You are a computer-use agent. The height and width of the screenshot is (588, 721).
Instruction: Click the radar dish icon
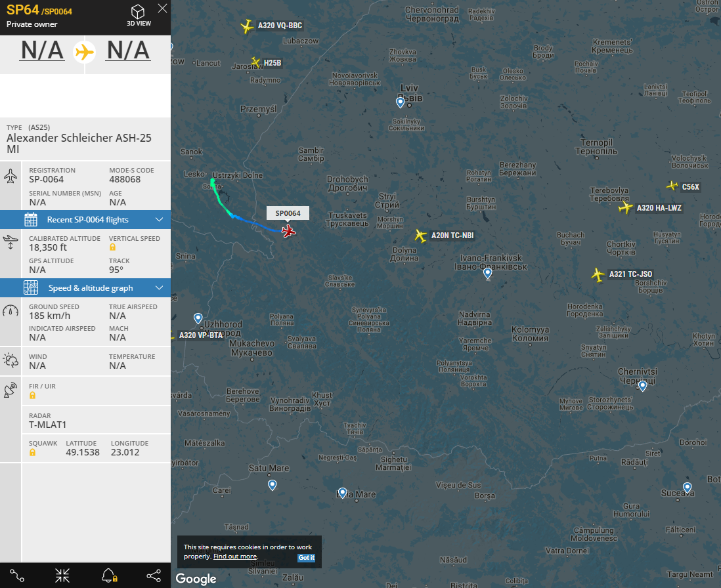point(11,390)
